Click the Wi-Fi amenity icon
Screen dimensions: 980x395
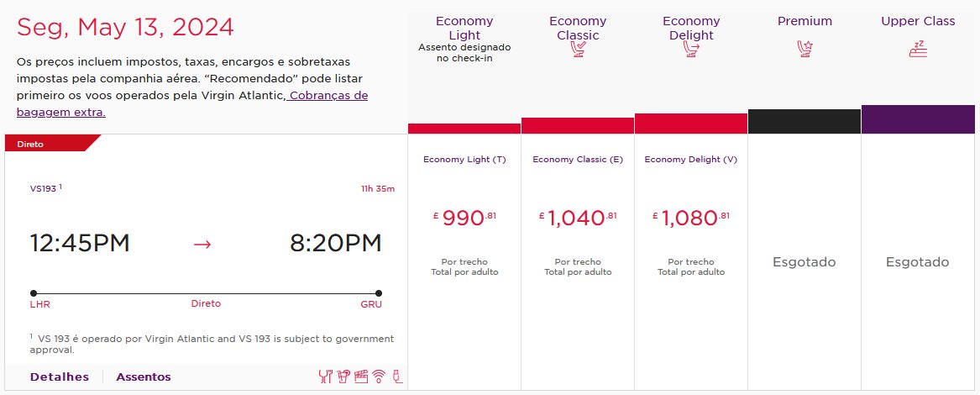[379, 377]
